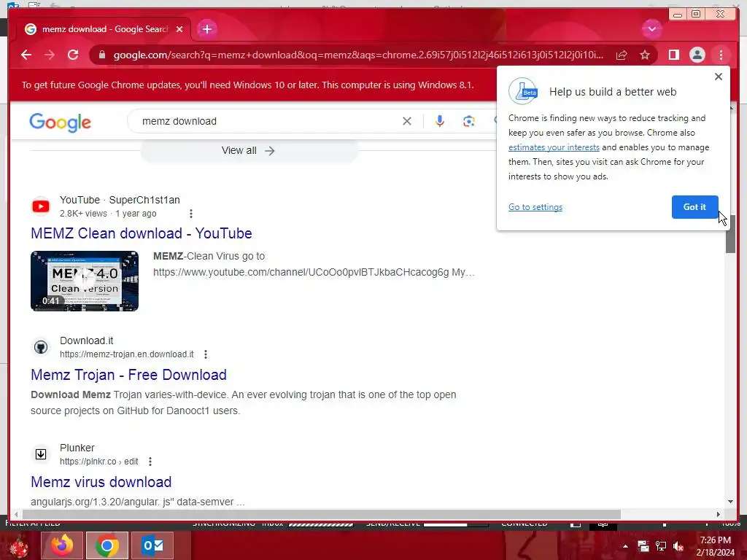Go to Google logo homepage
The height and width of the screenshot is (560, 747).
tap(60, 122)
